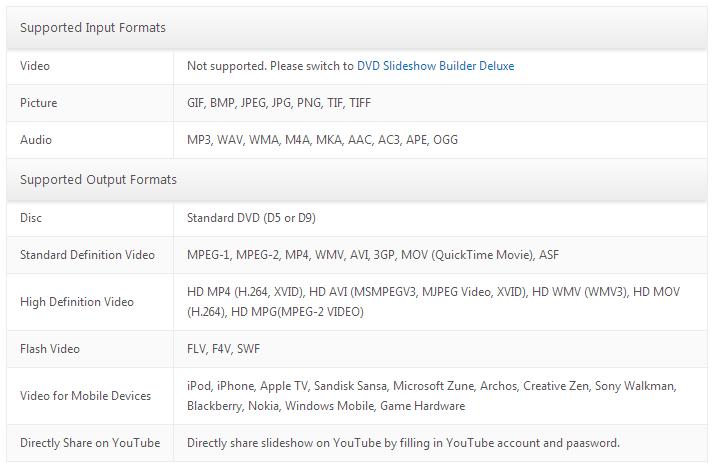Viewport: 712px width, 467px height.
Task: Click the FLV, F4V, SWF text
Action: (x=223, y=349)
